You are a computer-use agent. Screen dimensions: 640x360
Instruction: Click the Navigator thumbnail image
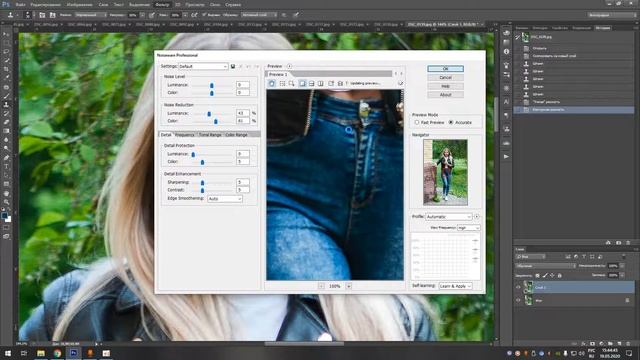[x=445, y=172]
